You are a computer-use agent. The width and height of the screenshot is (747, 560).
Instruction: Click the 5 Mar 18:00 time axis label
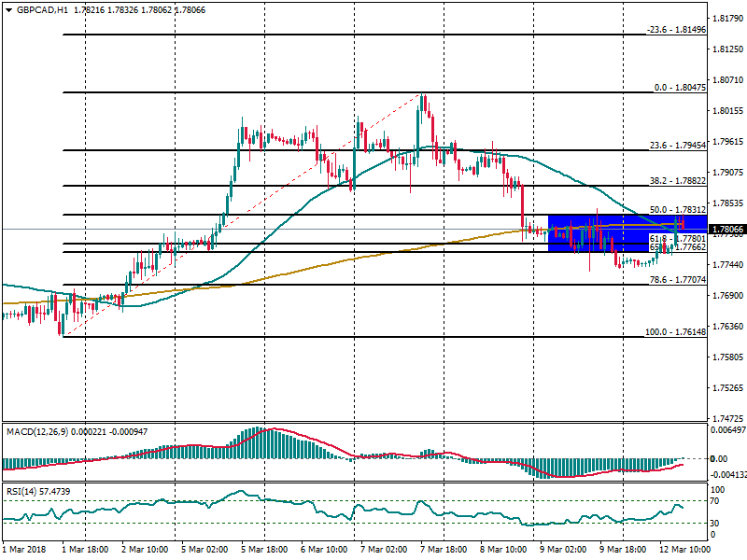click(263, 551)
